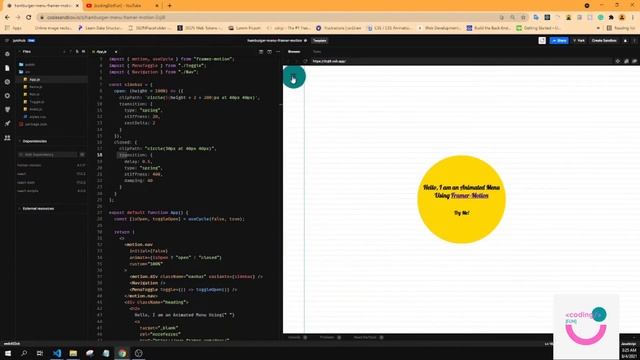Click the Add Dependency search field
The width and height of the screenshot is (640, 360).
pos(48,155)
